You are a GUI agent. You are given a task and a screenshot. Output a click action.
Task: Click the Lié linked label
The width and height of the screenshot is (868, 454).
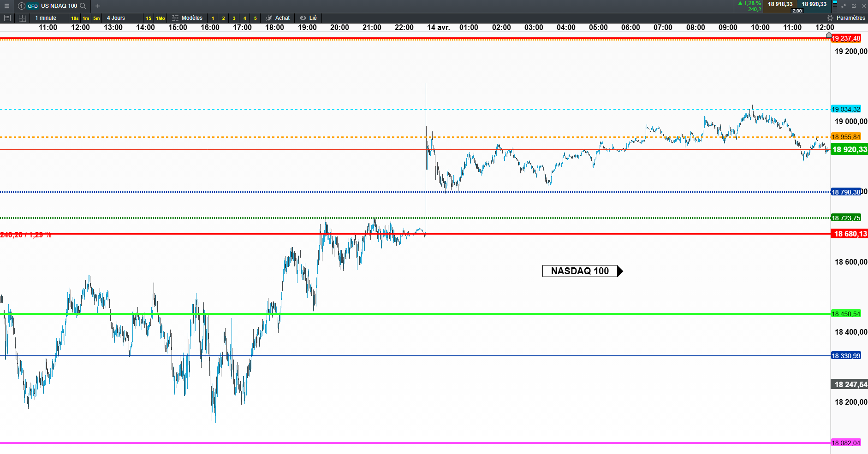point(313,18)
